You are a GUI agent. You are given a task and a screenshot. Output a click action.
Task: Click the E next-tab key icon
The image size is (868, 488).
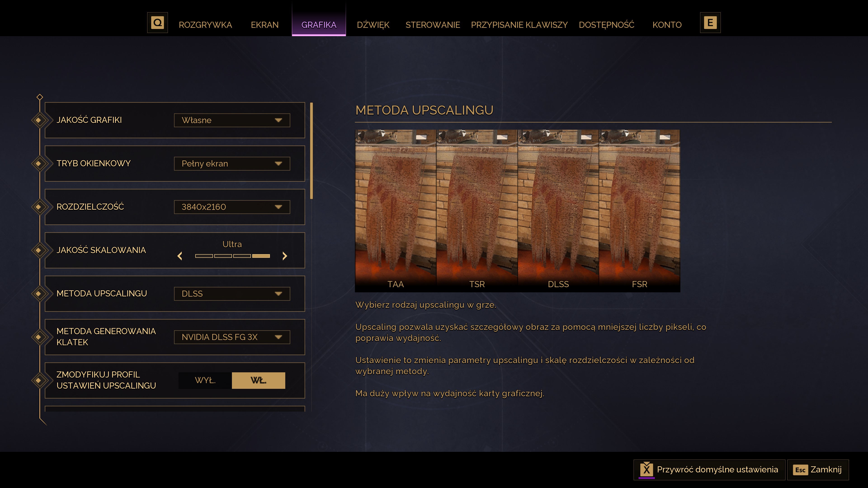[710, 23]
